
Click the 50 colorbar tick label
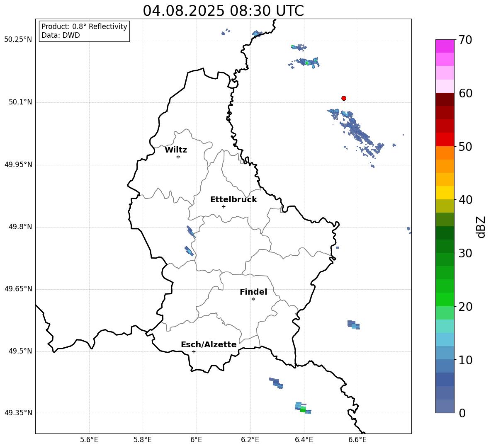(465, 146)
